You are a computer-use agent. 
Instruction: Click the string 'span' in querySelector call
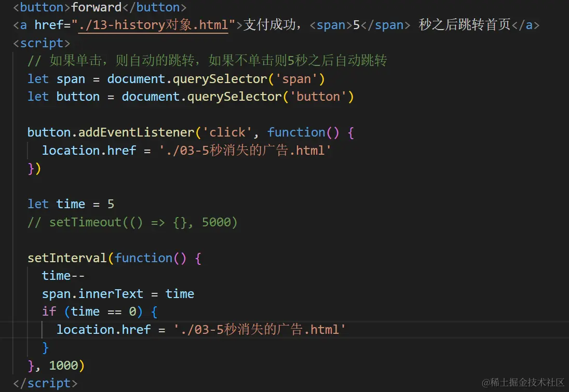(296, 79)
